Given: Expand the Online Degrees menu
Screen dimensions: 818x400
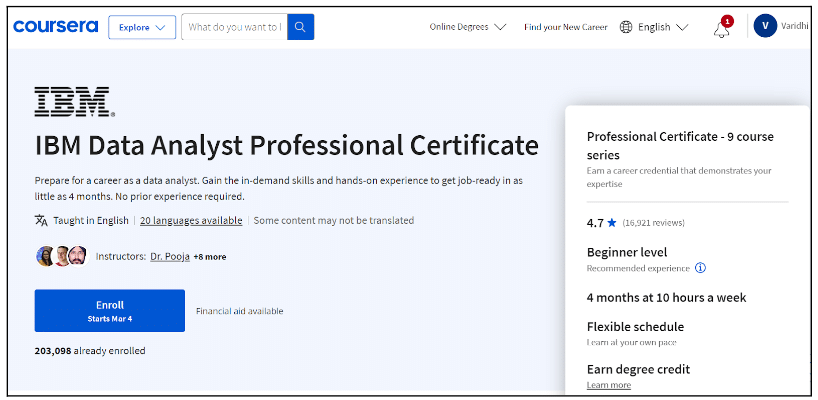Looking at the screenshot, I should coord(467,27).
